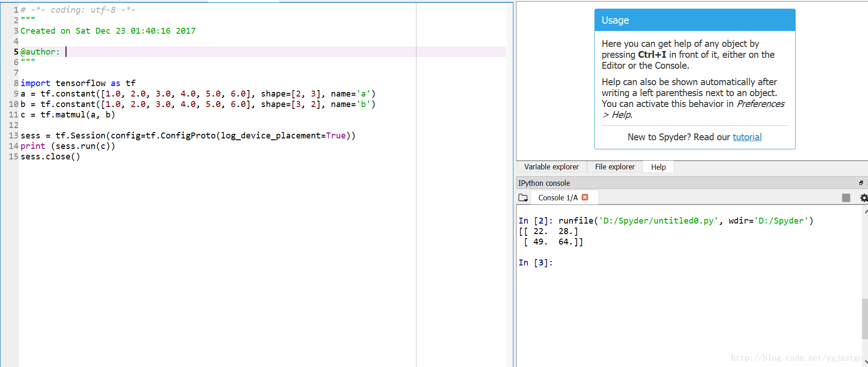
Task: Click the 'sess.close()' line
Action: [x=51, y=157]
